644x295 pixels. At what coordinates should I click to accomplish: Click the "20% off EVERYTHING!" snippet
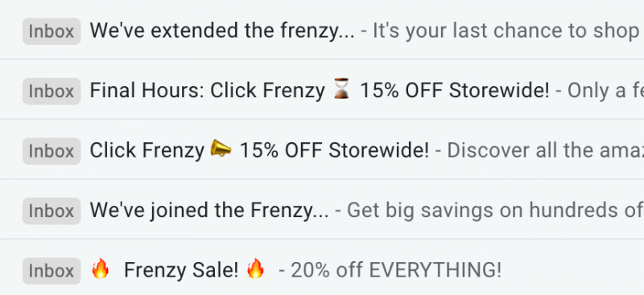396,270
